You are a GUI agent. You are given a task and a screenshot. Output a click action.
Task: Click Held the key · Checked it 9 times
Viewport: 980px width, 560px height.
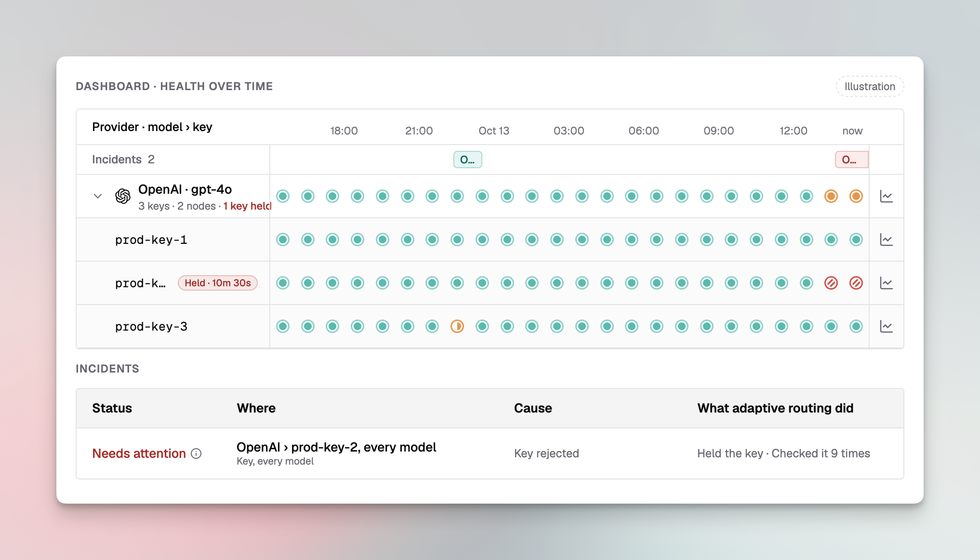pyautogui.click(x=783, y=453)
